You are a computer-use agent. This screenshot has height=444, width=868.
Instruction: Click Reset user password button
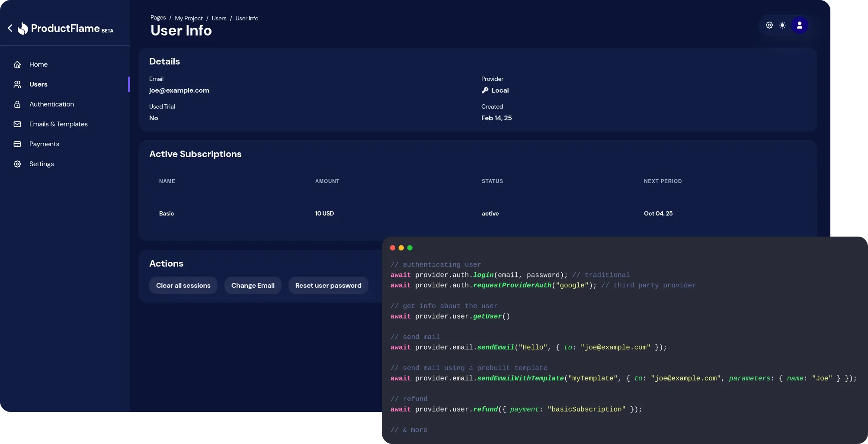328,286
